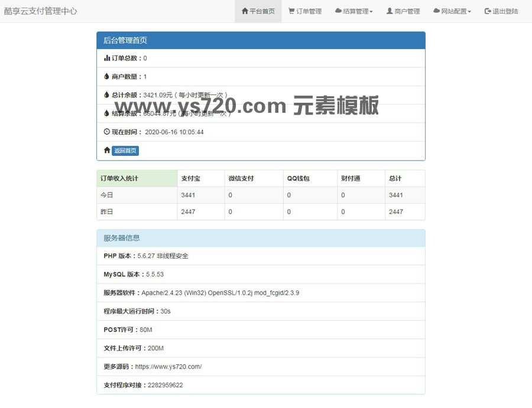Click the cloud icon beside 网站配置

point(436,11)
